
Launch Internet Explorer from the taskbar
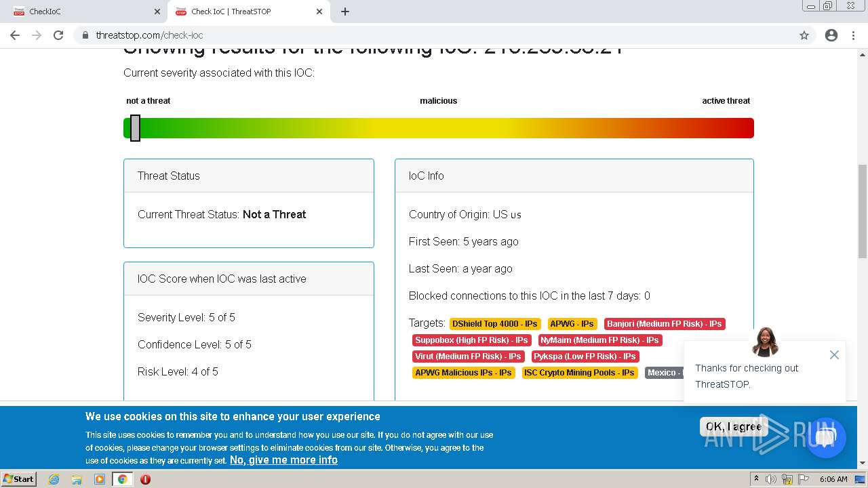click(x=54, y=479)
